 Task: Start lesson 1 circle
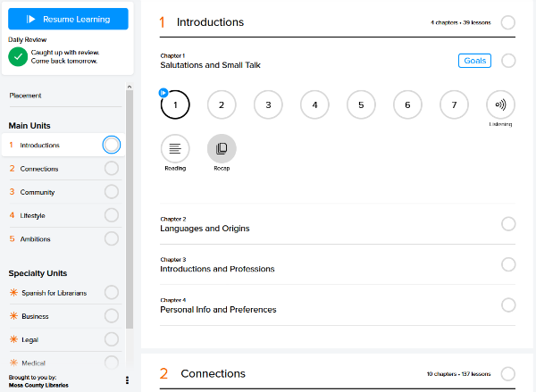(x=175, y=104)
